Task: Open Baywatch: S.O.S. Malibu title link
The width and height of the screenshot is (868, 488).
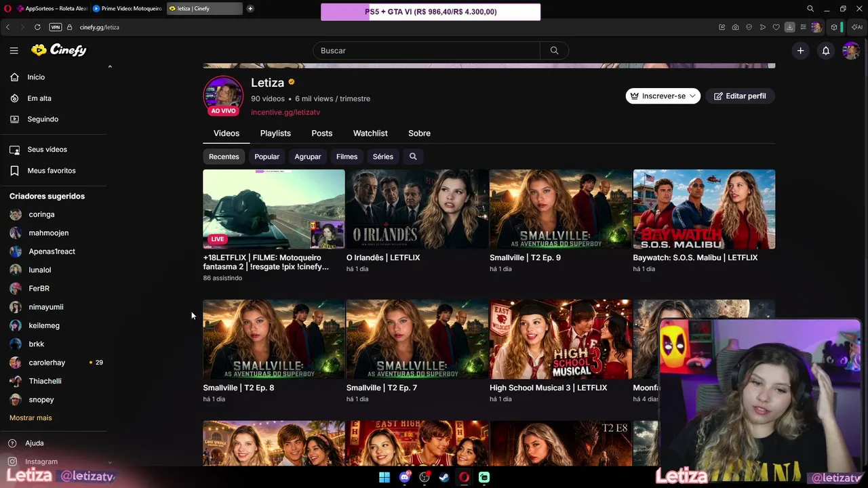Action: click(695, 258)
